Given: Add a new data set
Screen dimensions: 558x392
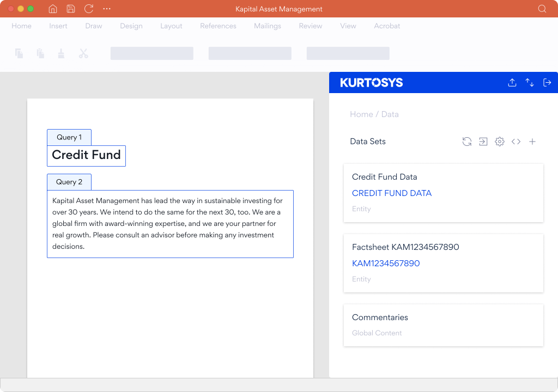Looking at the screenshot, I should [x=532, y=142].
